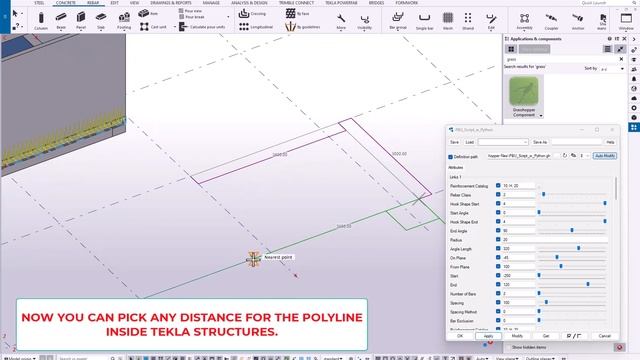Click the End Angle slider handle
The width and height of the screenshot is (640, 360).
click(x=572, y=231)
